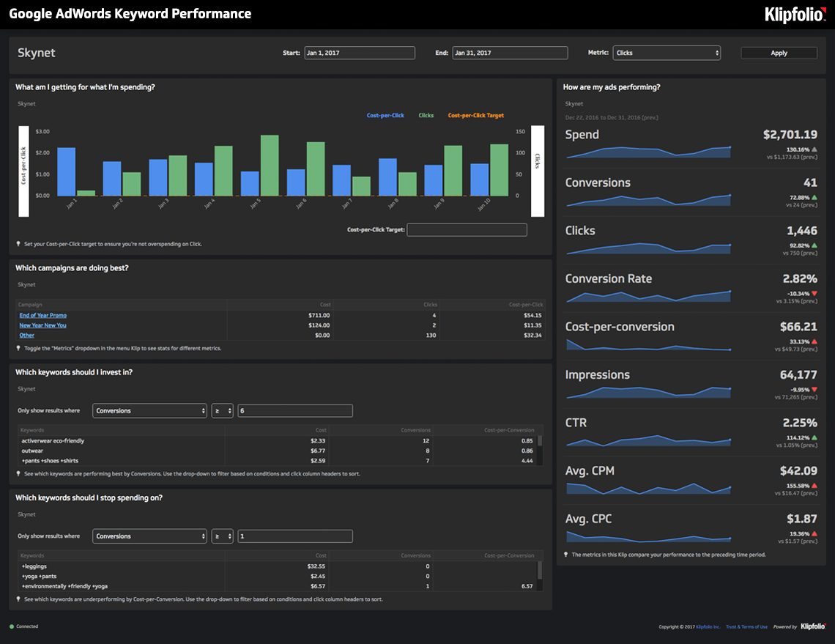
Task: Toggle the Clicks series in the chart legend
Action: [x=426, y=115]
